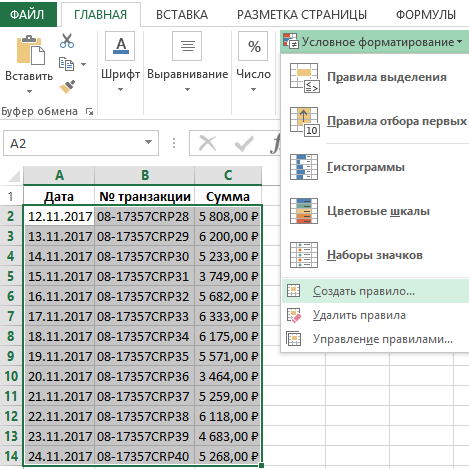This screenshot has height=469, width=469.
Task: Click the Сумма header cell
Action: coord(228,196)
